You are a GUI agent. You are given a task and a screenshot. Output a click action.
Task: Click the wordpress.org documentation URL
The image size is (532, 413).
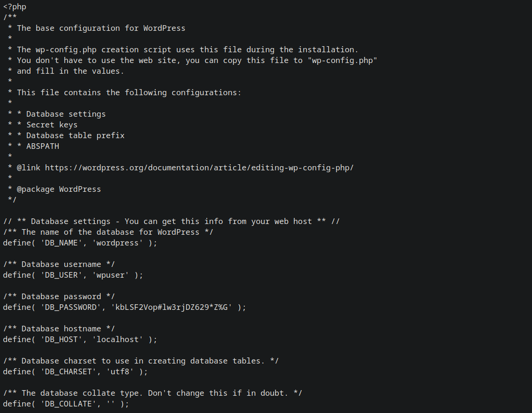pyautogui.click(x=199, y=168)
